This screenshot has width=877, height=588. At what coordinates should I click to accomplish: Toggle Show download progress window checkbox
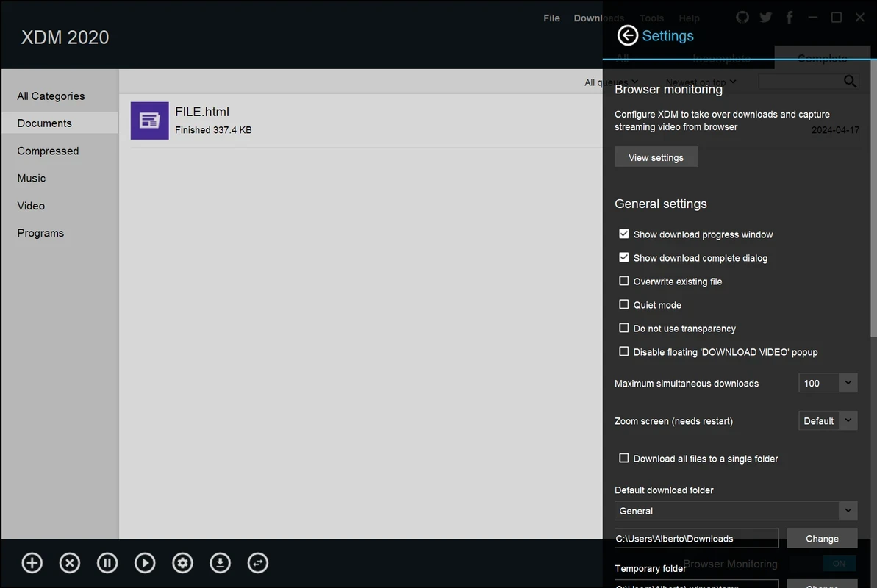(x=623, y=234)
